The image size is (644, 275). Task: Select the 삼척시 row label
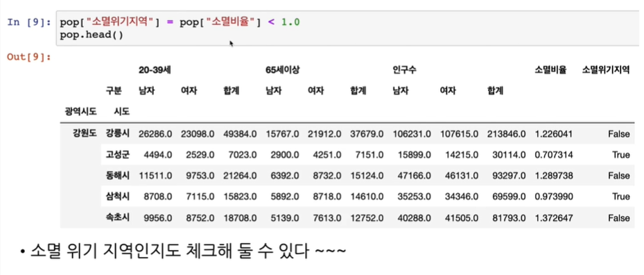click(x=118, y=197)
